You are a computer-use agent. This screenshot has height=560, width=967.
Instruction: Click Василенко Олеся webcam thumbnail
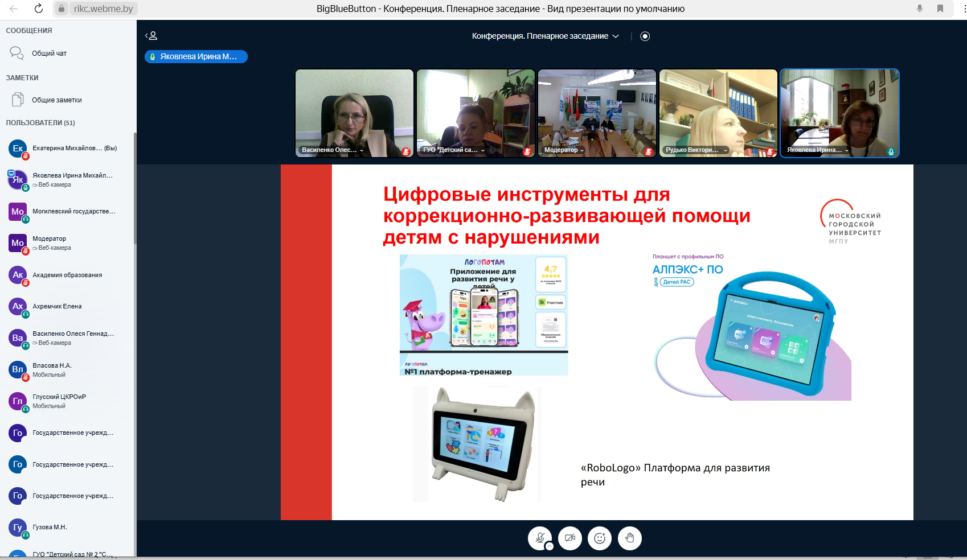pyautogui.click(x=354, y=113)
